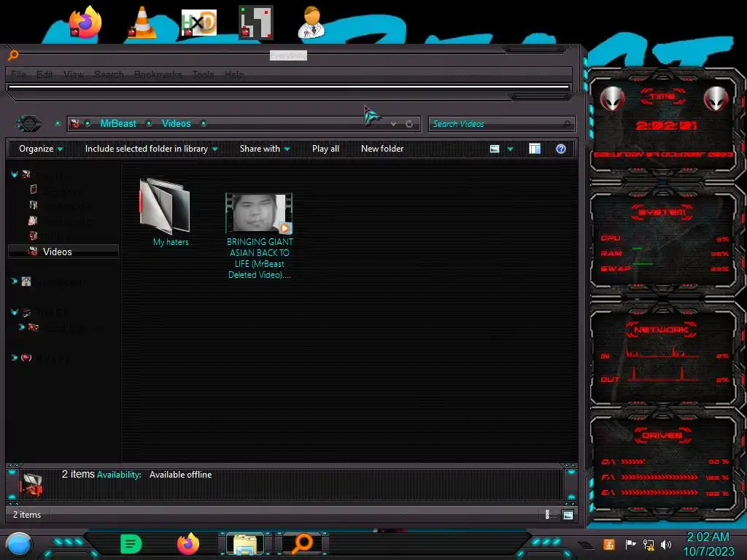747x560 pixels.
Task: Open the Help question mark icon
Action: (561, 149)
